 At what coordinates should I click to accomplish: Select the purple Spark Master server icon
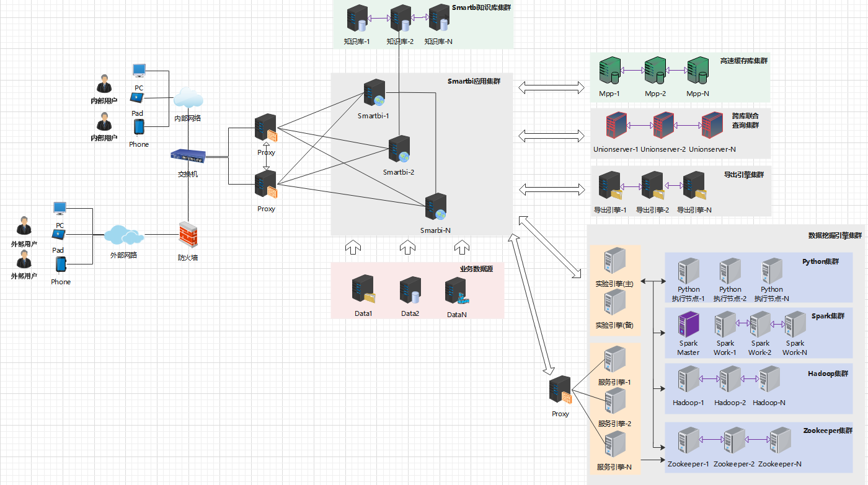coord(688,325)
